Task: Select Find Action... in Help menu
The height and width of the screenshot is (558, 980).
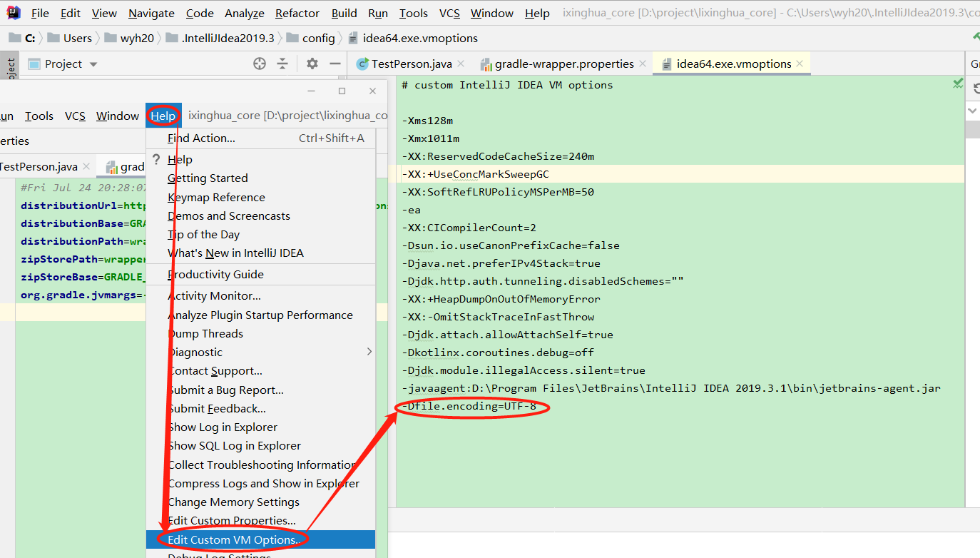Action: point(260,138)
